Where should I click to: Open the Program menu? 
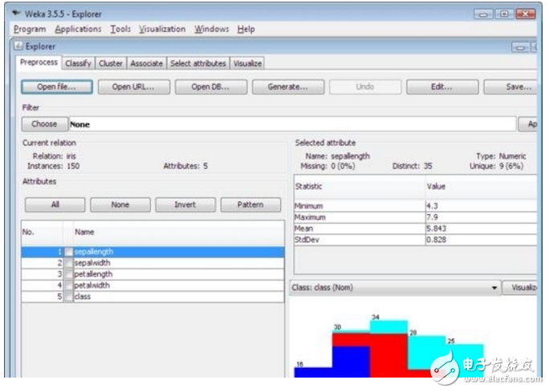click(x=30, y=29)
